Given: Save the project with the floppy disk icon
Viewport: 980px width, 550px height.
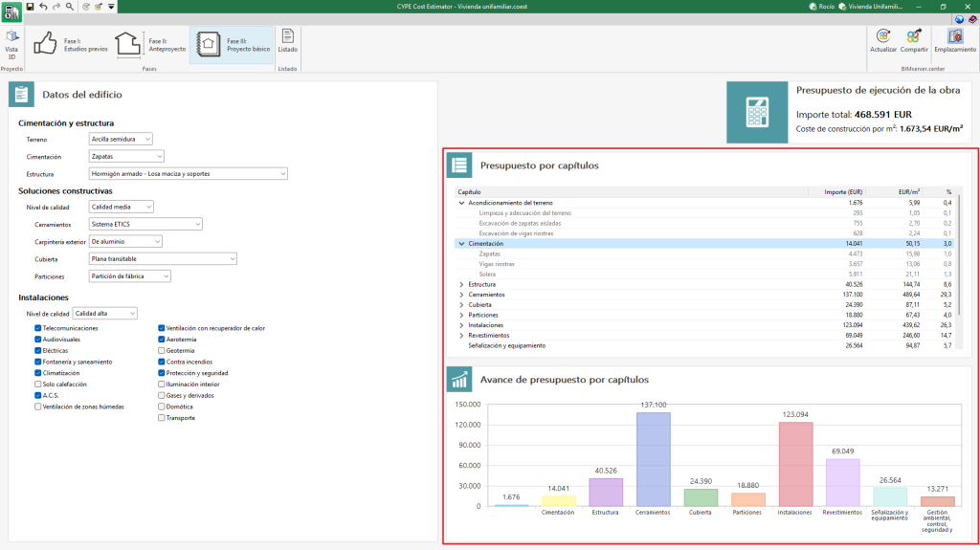Looking at the screenshot, I should click(x=30, y=7).
